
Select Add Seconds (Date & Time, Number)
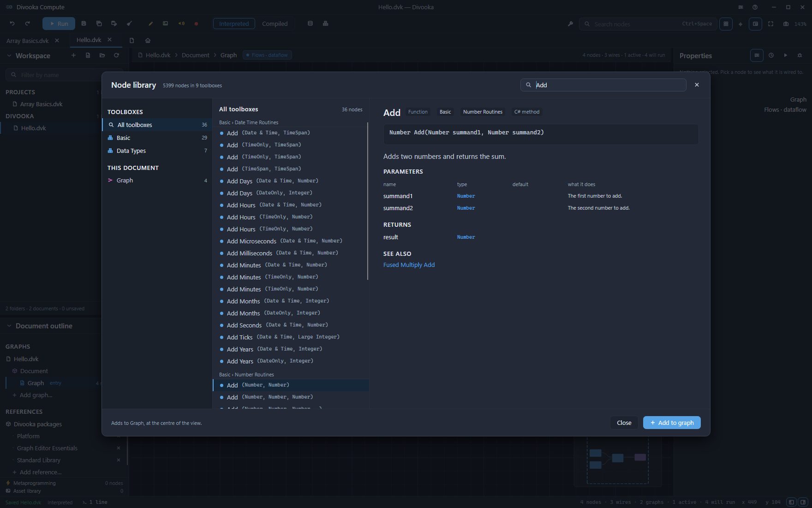291,325
